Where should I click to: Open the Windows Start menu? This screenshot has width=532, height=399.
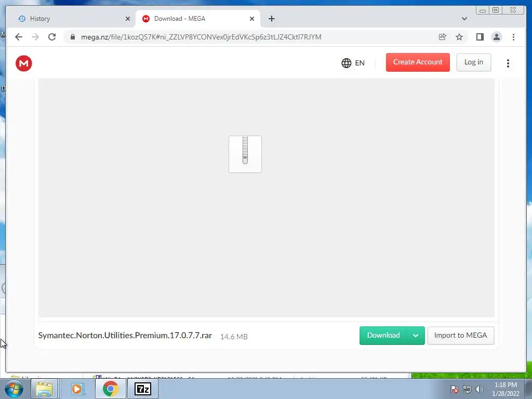(x=14, y=389)
